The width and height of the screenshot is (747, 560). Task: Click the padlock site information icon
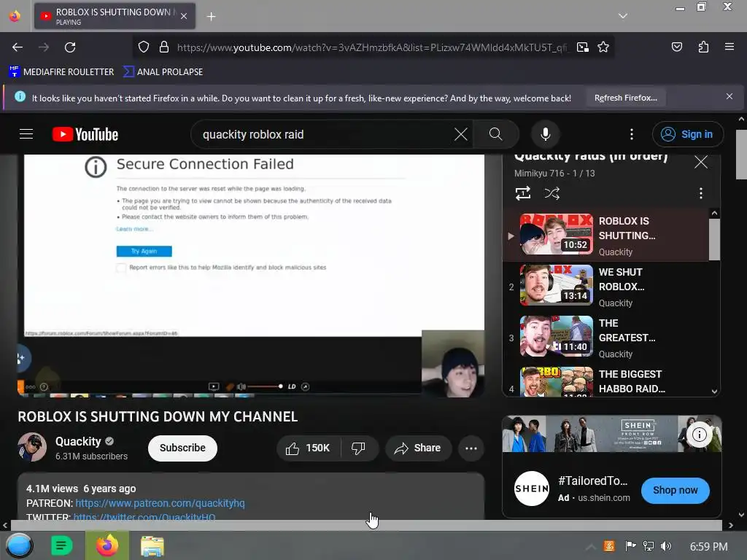pos(164,47)
